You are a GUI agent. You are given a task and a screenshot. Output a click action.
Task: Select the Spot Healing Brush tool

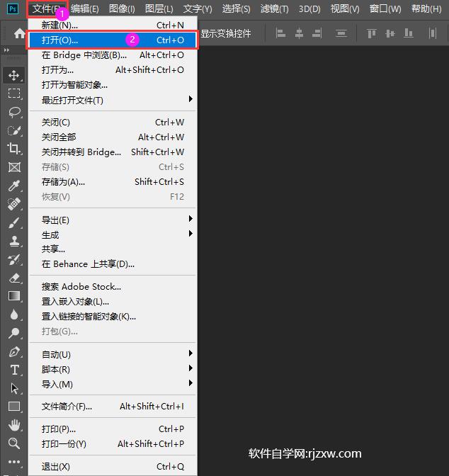(14, 204)
